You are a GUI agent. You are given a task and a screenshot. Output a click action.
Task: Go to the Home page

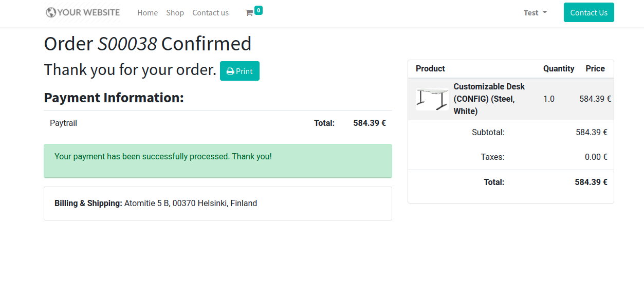(x=148, y=13)
